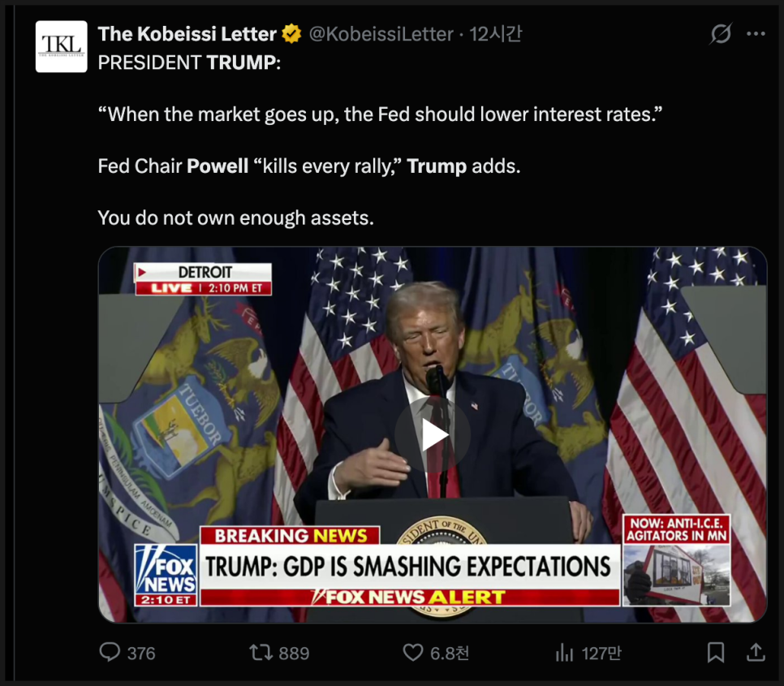Click the Fox News logo in video thumbnail
The image size is (784, 686).
(x=166, y=575)
